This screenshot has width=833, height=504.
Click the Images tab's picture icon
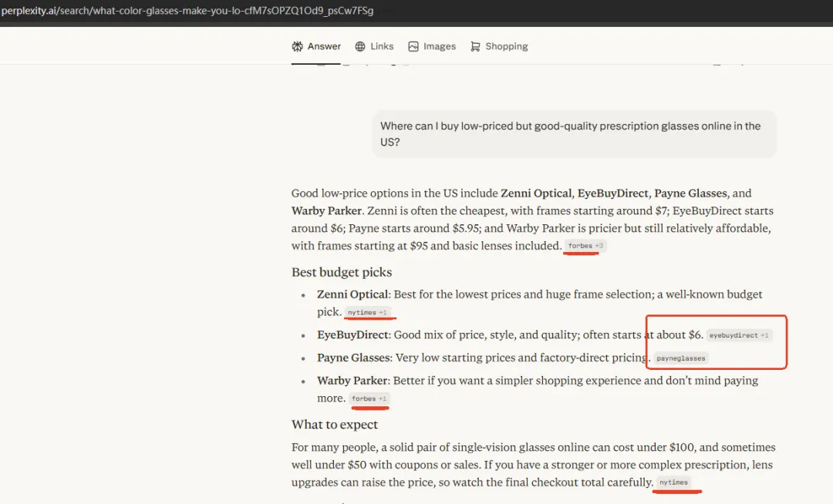click(413, 46)
